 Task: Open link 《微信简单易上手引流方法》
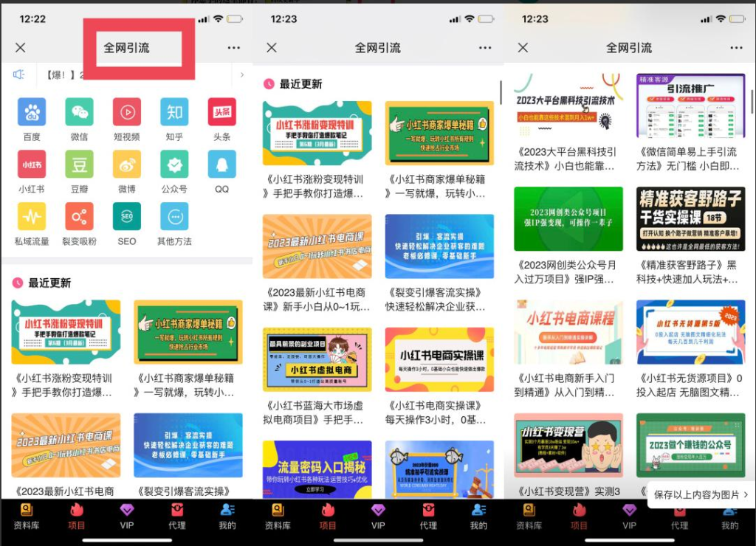(688, 159)
